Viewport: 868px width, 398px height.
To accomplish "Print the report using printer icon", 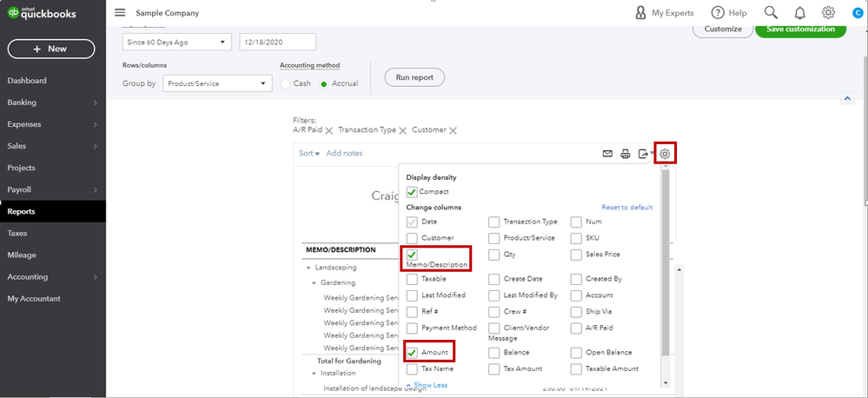I will tap(625, 154).
